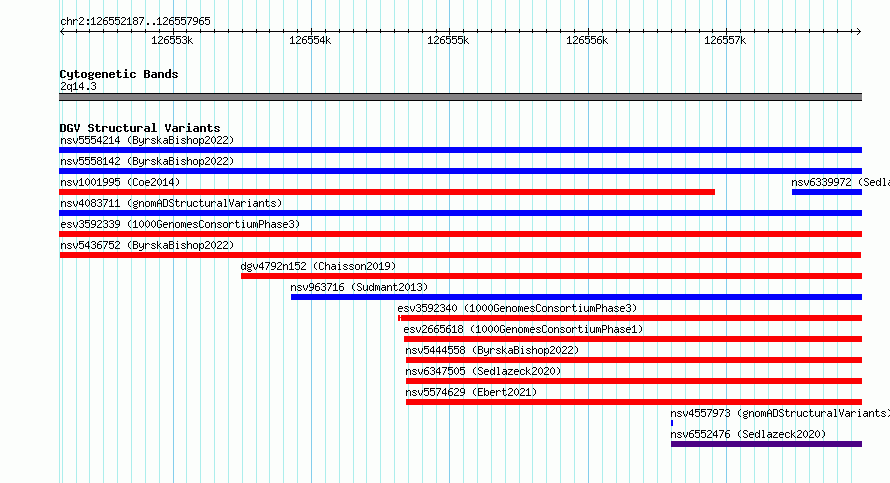Click the 2q14.3 band label
Screen dimensions: 890x483
[78, 86]
